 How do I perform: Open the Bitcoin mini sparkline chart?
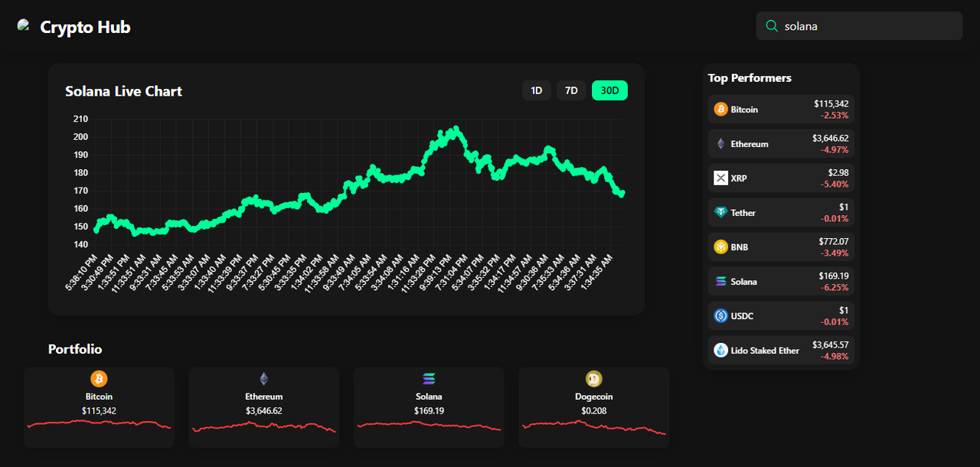point(99,424)
